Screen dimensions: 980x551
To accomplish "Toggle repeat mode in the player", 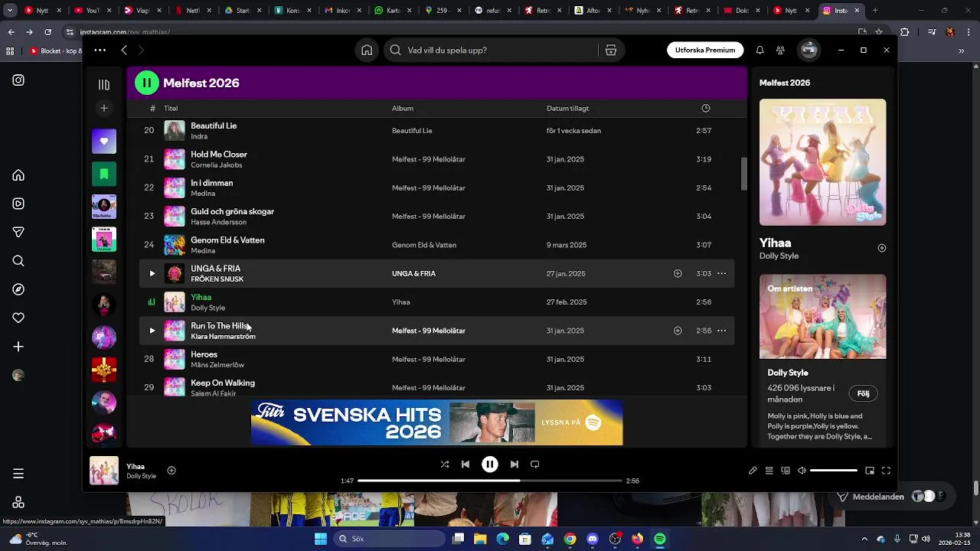I will pyautogui.click(x=535, y=464).
